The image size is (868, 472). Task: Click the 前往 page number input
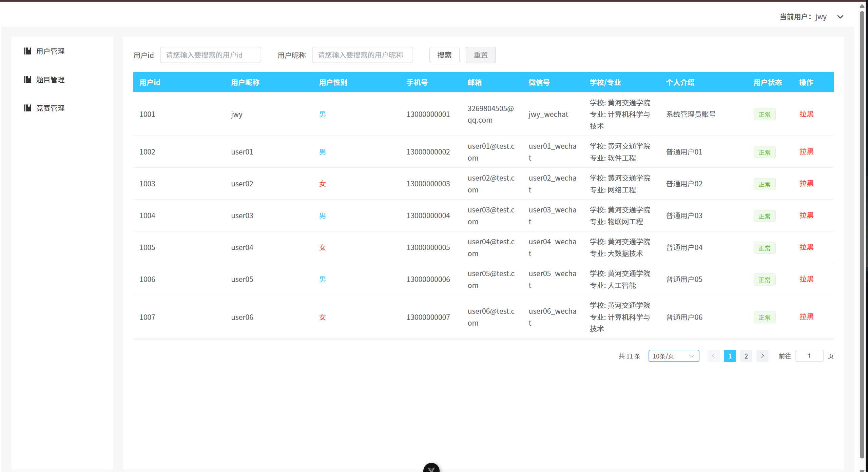809,356
